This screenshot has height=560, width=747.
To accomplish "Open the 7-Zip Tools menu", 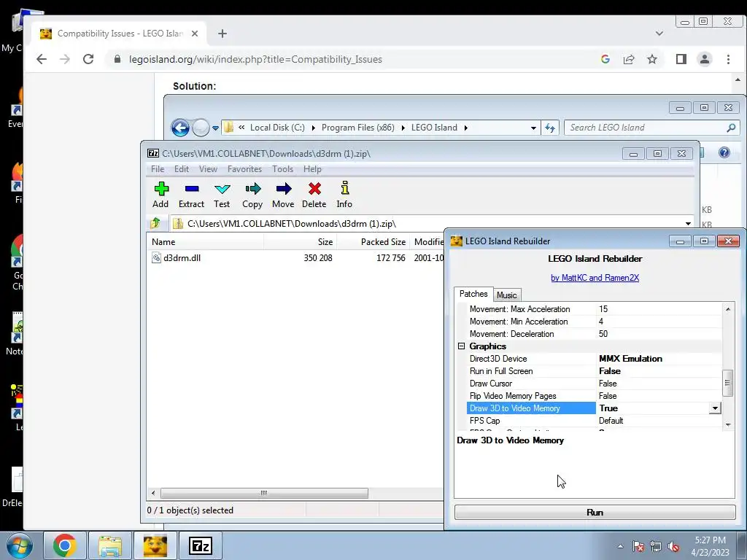I will pyautogui.click(x=282, y=169).
